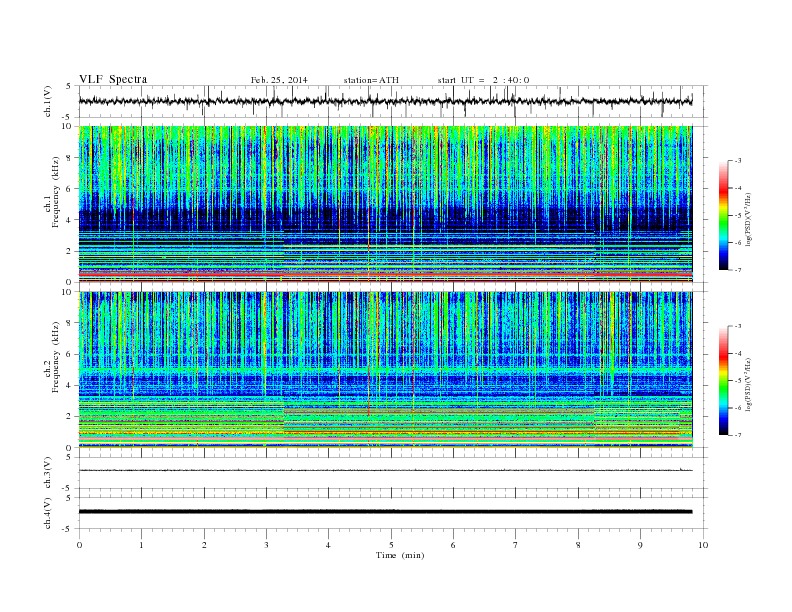This screenshot has height=612, width=792.
Task: Click the "station=ATH" header text
Action: (371, 80)
